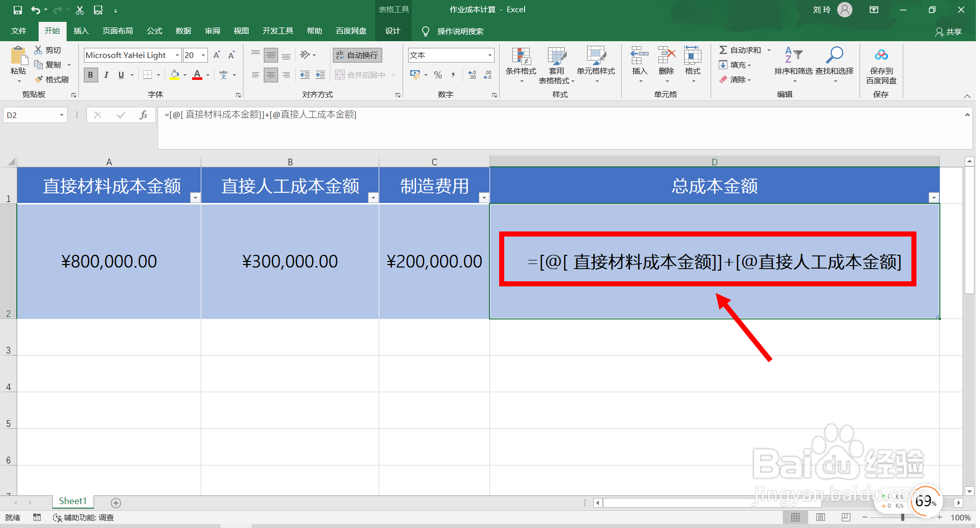
Task: Apply comma style number format
Action: (x=453, y=75)
